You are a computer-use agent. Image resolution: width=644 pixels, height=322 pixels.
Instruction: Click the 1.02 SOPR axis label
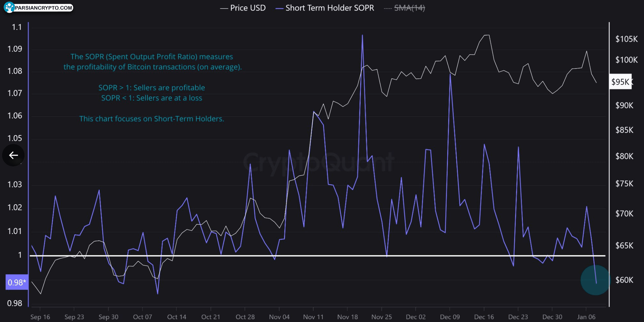(15, 207)
